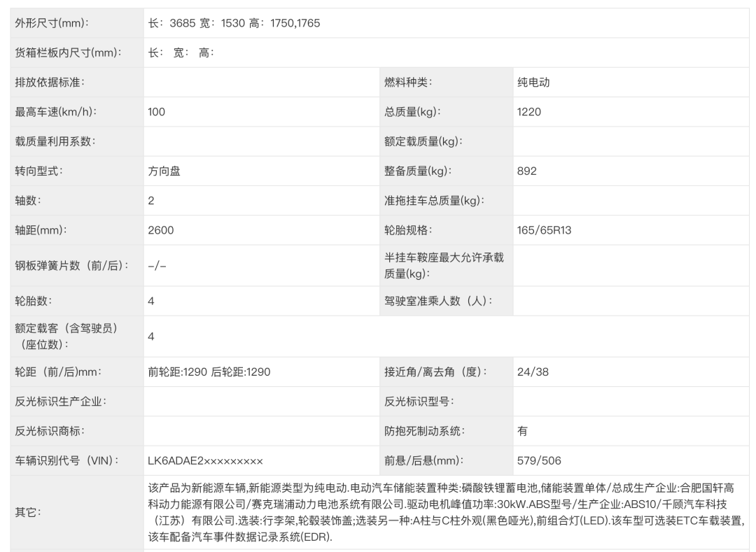
Task: Select the 接近角/离去角 value 24/38
Action: [x=533, y=372]
